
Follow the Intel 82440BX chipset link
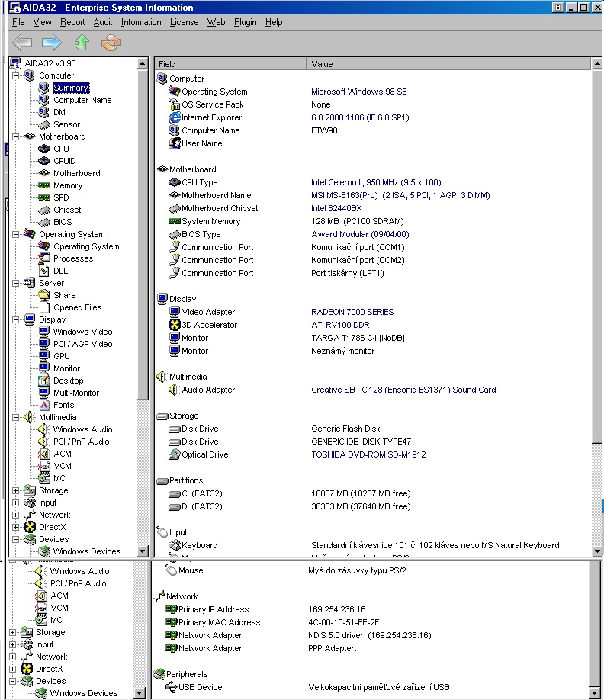coord(336,208)
